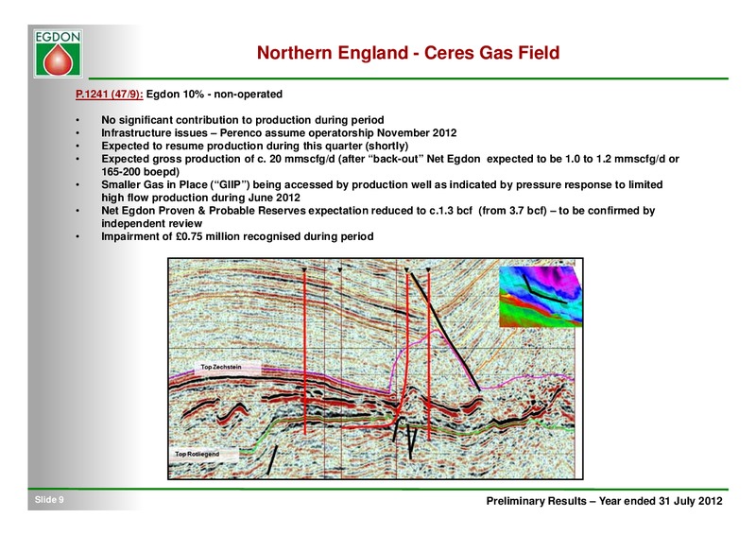Click the 'Top Rotliegend' label on seismic image
Screen dimensions: 756x535
click(197, 454)
